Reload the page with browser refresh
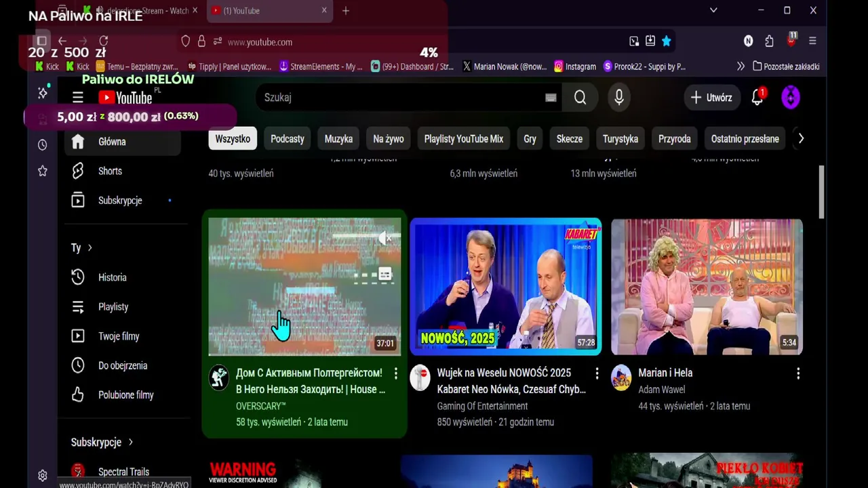 (x=104, y=41)
